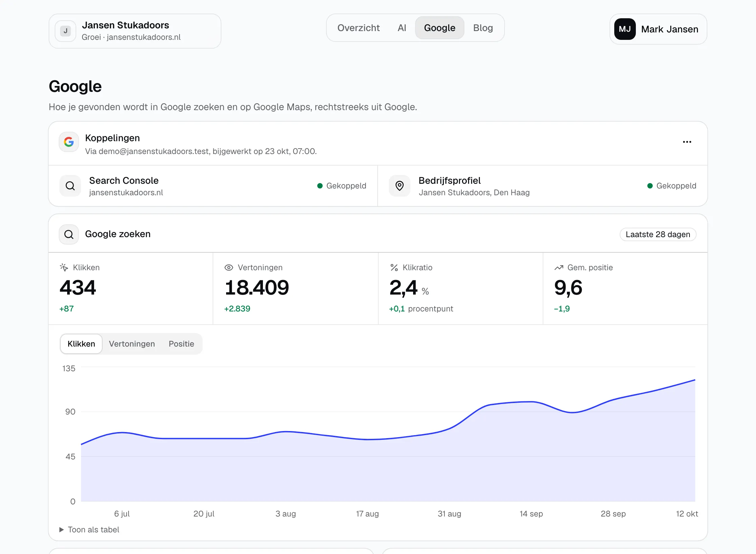Click the Google logo icon in Koppelingen

(x=69, y=142)
